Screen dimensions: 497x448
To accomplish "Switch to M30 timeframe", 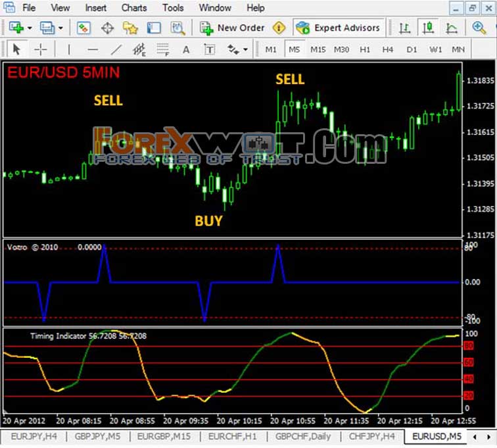I will pyautogui.click(x=341, y=49).
